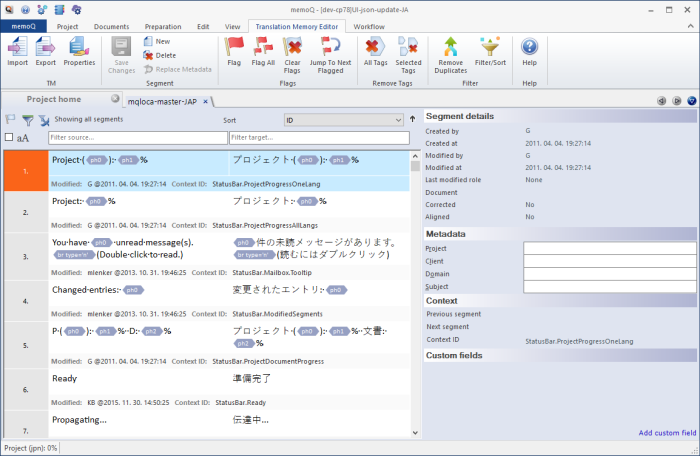Click Save Changes icon
Viewport: 700px width, 456px height.
(121, 55)
